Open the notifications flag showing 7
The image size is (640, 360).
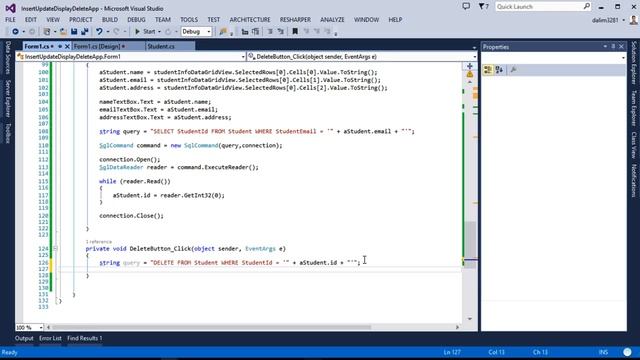tap(484, 6)
